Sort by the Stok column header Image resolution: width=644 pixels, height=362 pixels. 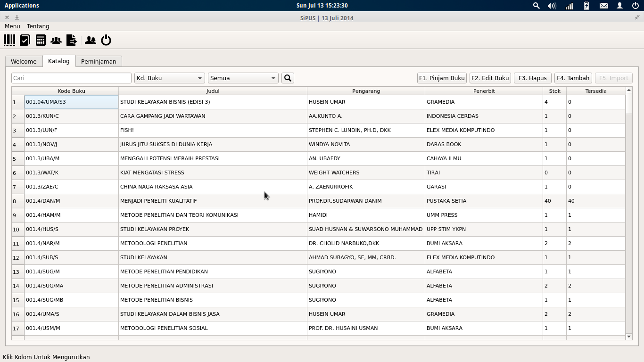pyautogui.click(x=555, y=91)
